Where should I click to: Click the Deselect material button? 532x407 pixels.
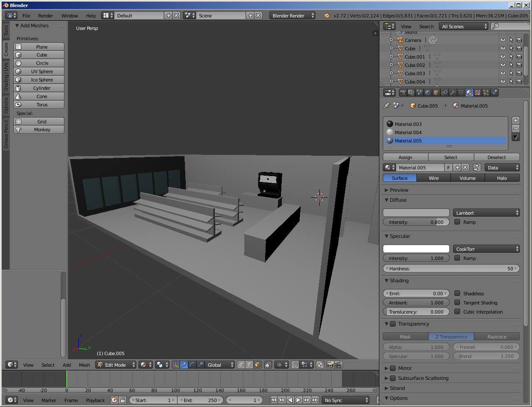pos(497,157)
